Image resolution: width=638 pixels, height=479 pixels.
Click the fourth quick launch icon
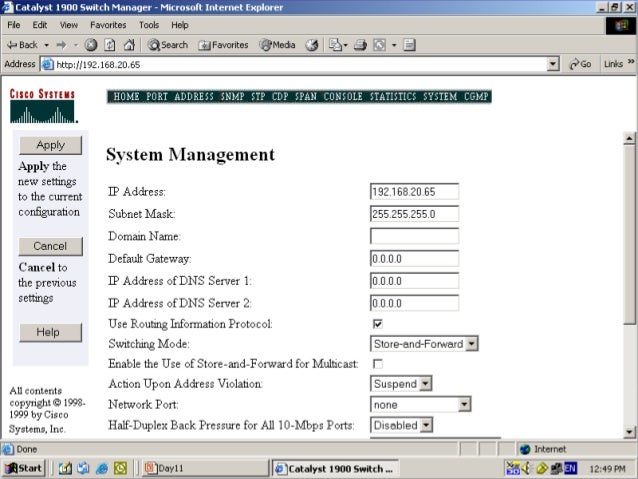(x=120, y=468)
